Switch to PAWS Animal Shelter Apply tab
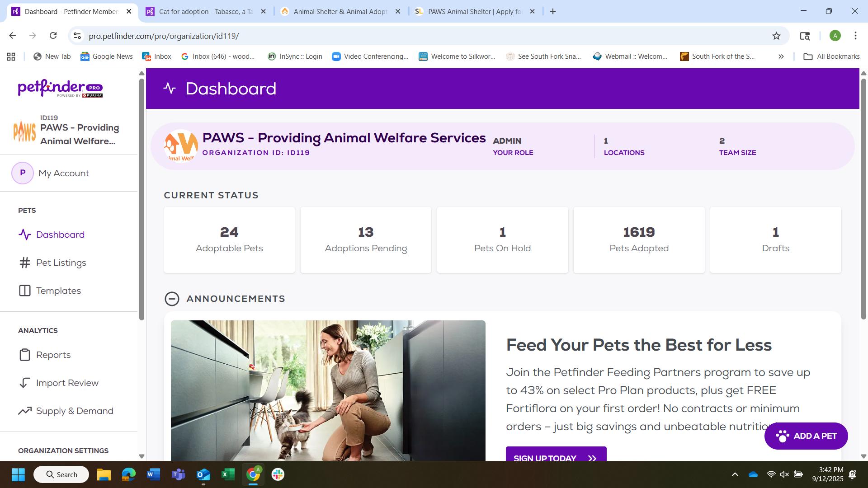 click(x=475, y=11)
